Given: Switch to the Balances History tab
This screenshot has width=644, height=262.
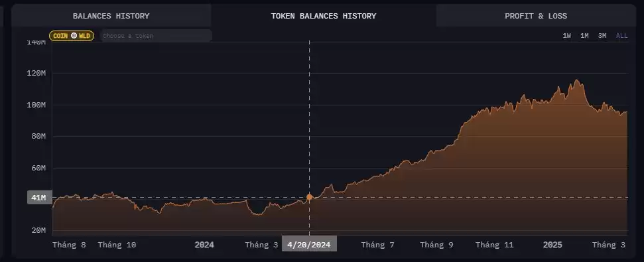Looking at the screenshot, I should click(x=111, y=16).
